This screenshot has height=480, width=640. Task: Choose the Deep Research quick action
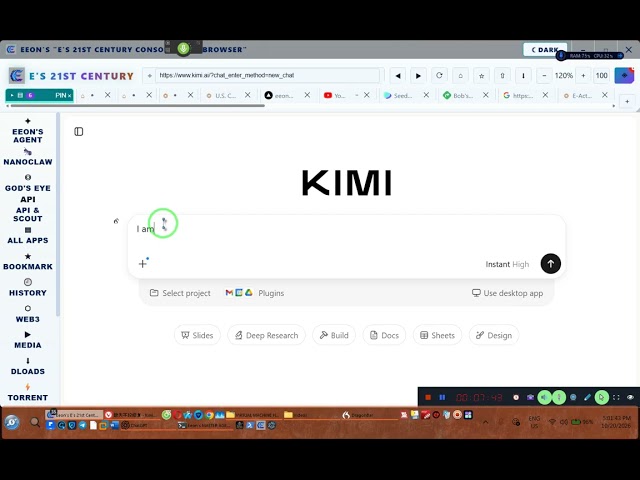[x=266, y=336]
